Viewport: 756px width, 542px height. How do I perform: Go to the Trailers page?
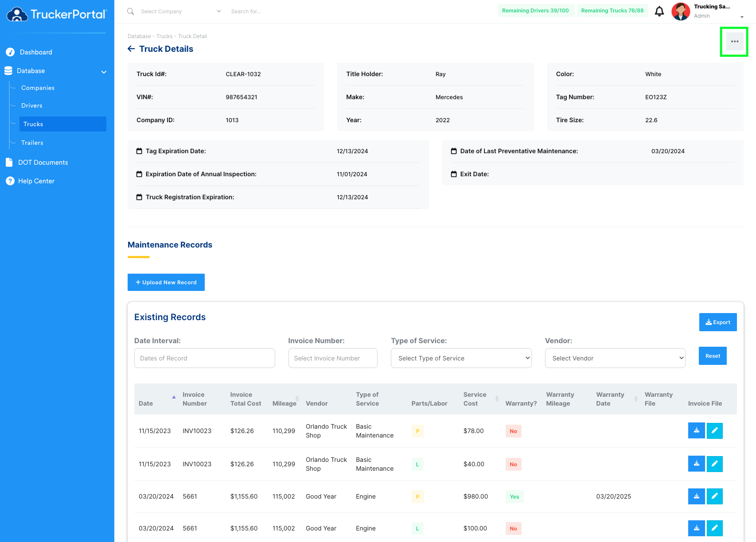click(x=32, y=143)
